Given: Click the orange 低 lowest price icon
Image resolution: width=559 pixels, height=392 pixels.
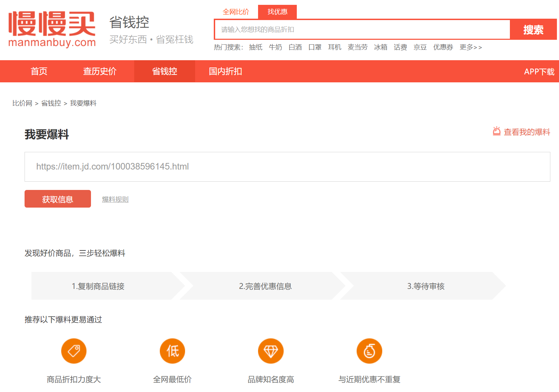Looking at the screenshot, I should 172,351.
